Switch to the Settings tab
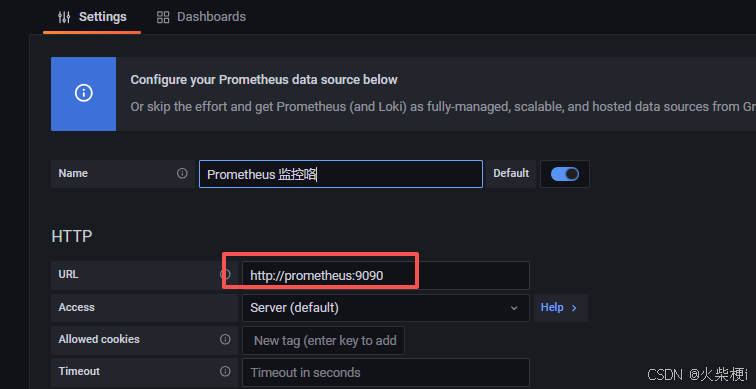This screenshot has height=389, width=756. tap(92, 17)
